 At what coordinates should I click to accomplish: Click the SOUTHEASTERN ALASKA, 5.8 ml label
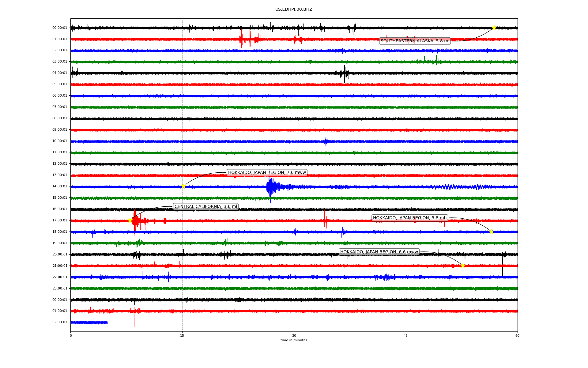pyautogui.click(x=415, y=41)
